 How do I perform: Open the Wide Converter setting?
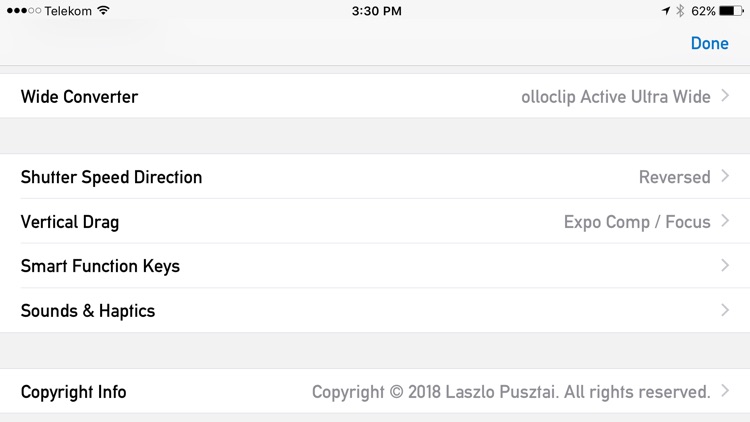coord(375,96)
